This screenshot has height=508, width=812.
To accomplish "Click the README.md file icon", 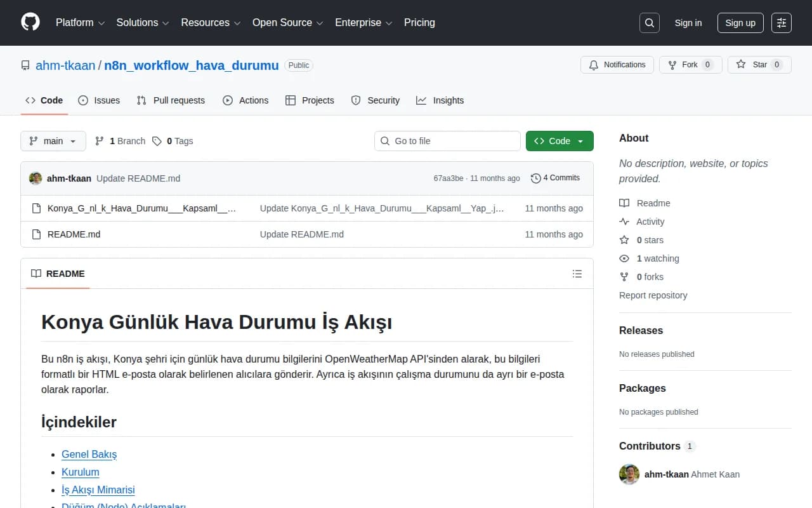I will (x=36, y=234).
